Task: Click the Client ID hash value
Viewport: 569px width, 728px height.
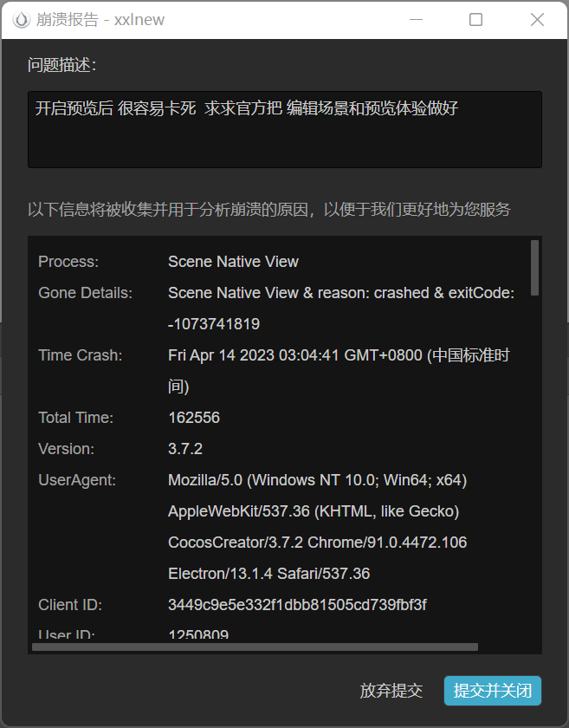Action: click(297, 605)
